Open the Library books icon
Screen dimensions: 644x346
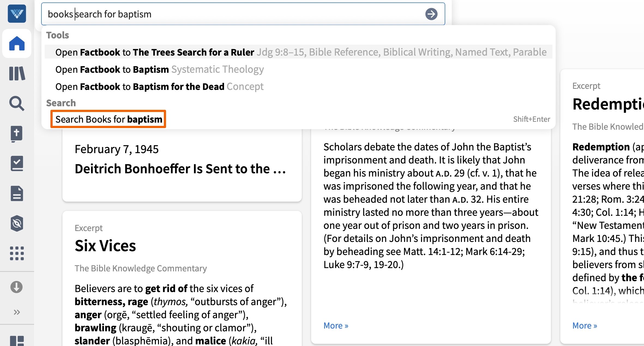click(x=17, y=74)
